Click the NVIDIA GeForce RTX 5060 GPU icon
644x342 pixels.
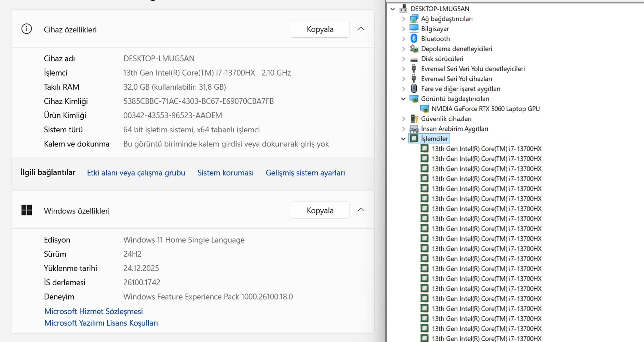tap(425, 109)
